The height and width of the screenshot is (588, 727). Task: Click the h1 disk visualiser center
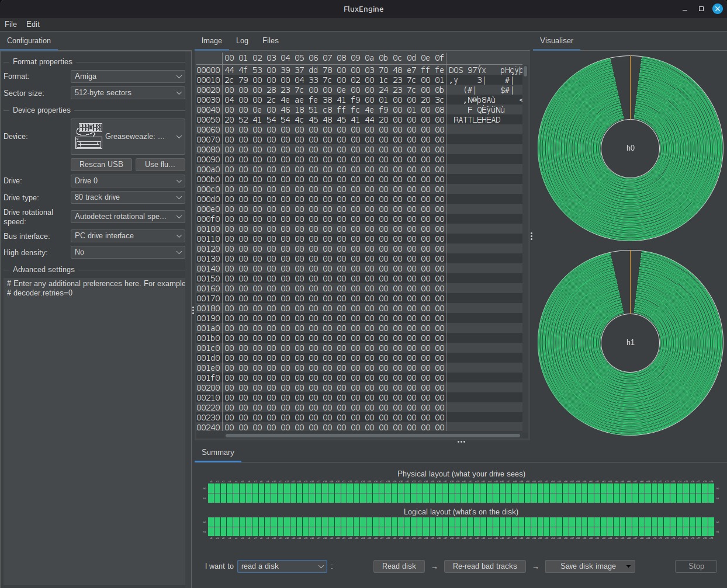tap(630, 343)
